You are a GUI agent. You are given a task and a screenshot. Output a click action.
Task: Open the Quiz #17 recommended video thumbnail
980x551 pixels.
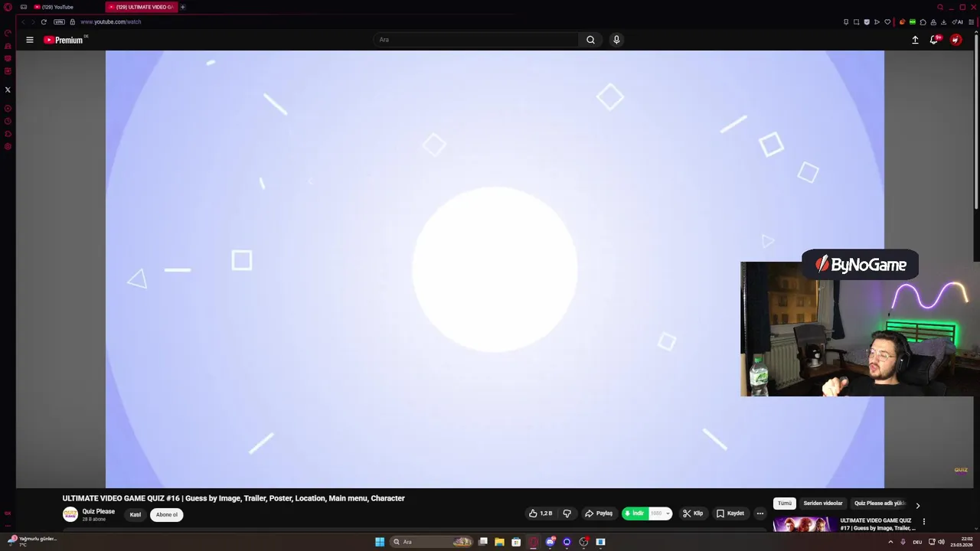click(x=804, y=524)
